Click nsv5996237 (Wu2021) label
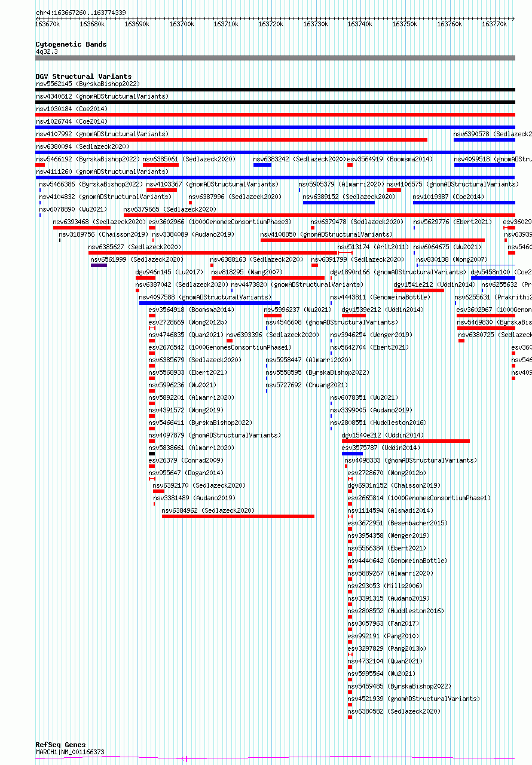The width and height of the screenshot is (532, 765). [298, 310]
